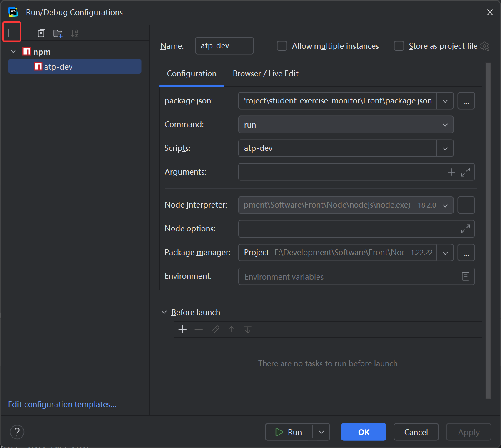501x448 pixels.
Task: Switch to Browser / Live Edit tab
Action: [x=266, y=73]
